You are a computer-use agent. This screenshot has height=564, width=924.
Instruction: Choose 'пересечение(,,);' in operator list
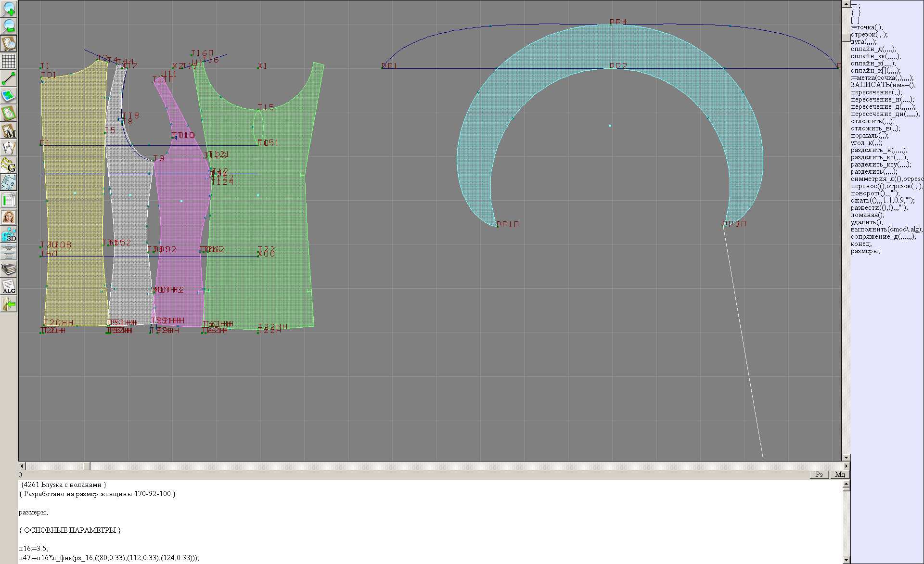tap(876, 92)
